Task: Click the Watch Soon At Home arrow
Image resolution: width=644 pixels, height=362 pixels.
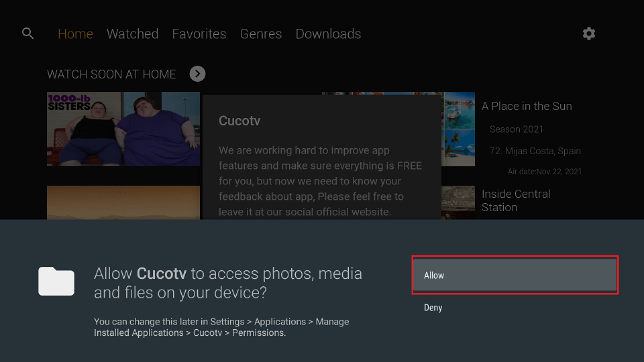Action: coord(197,74)
